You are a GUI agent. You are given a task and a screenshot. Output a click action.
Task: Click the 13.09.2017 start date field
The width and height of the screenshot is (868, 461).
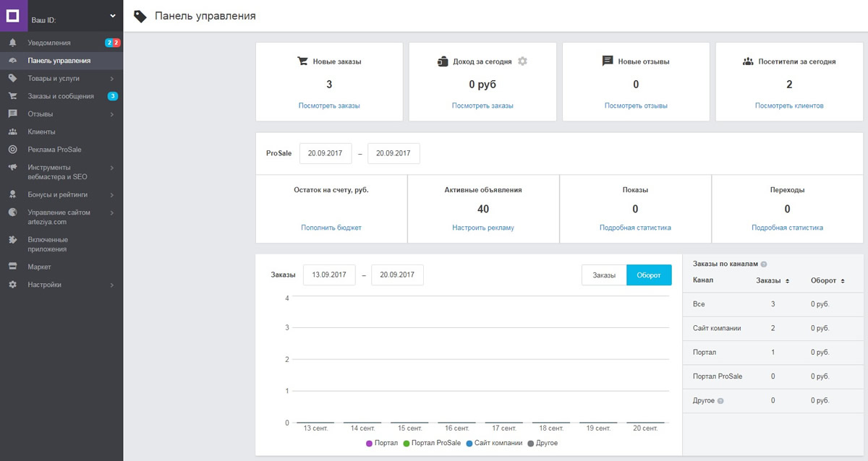coord(329,275)
